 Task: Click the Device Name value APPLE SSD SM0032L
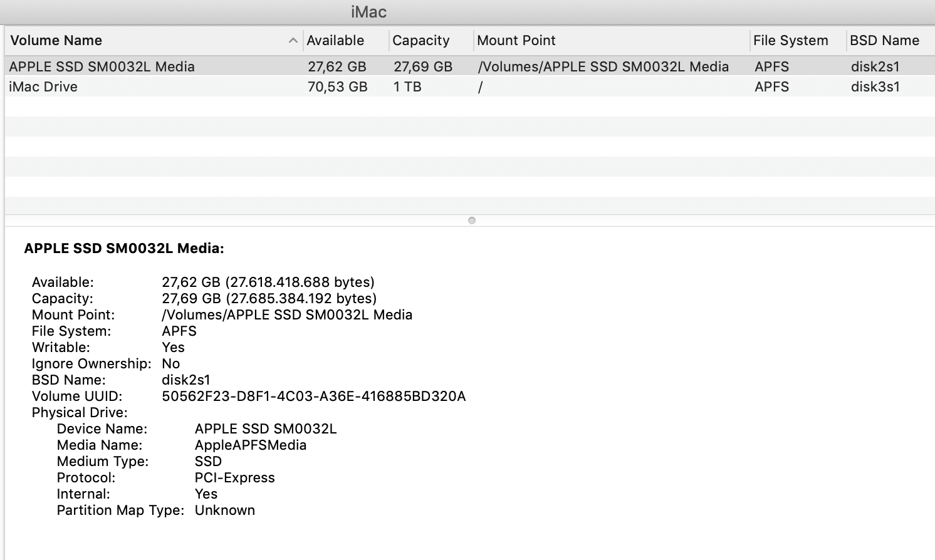(266, 428)
